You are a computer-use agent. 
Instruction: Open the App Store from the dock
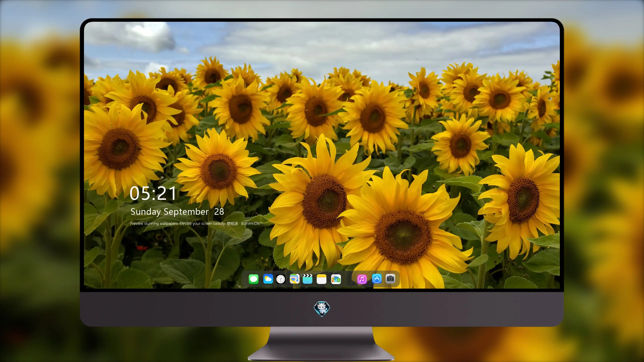tap(377, 279)
